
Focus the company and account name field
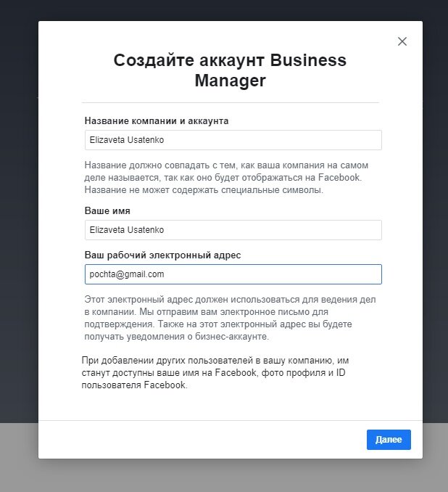point(233,140)
